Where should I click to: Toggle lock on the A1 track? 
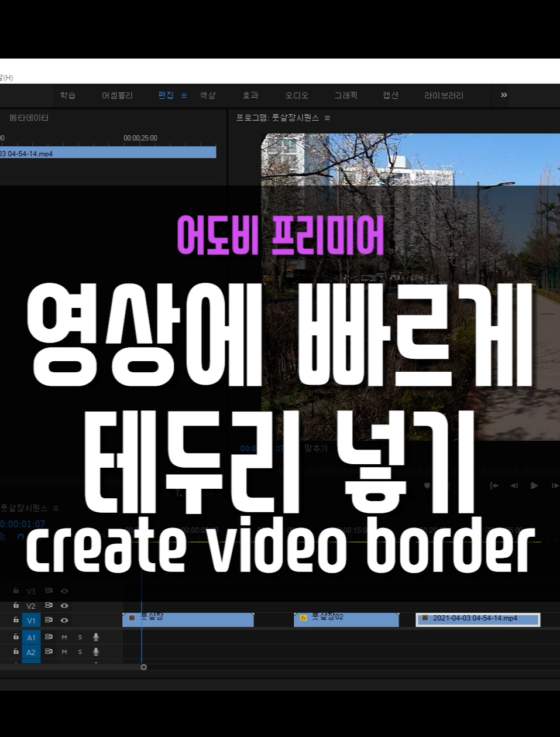coord(16,636)
